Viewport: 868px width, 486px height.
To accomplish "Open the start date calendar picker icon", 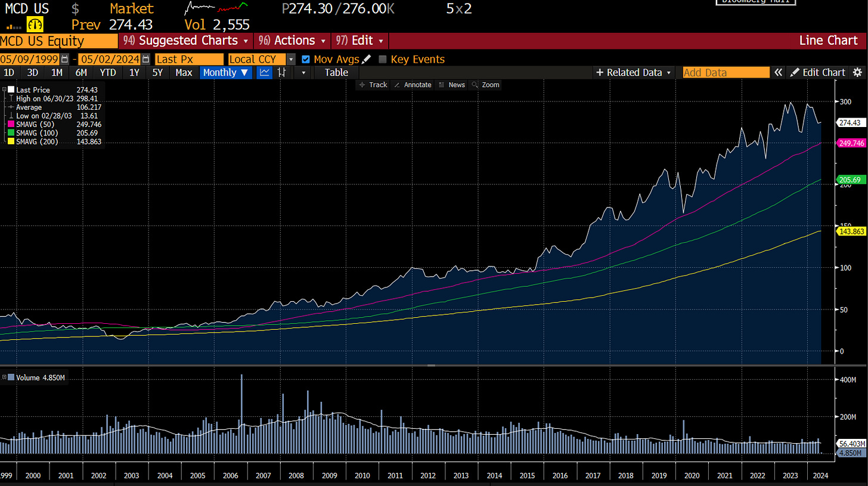I will [x=64, y=60].
